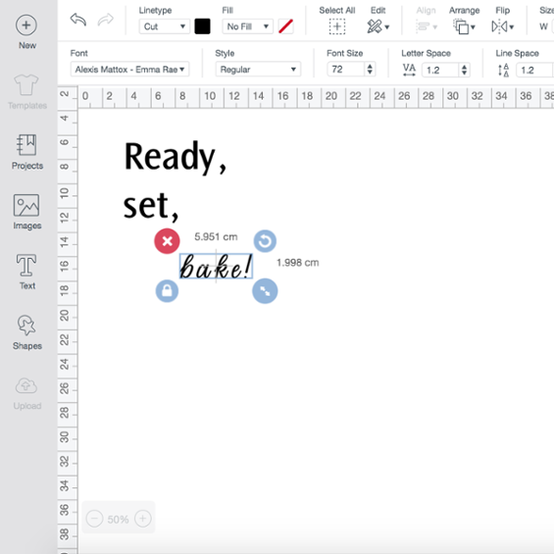Click the 5.951 cm width label
The width and height of the screenshot is (554, 554).
pos(216,237)
